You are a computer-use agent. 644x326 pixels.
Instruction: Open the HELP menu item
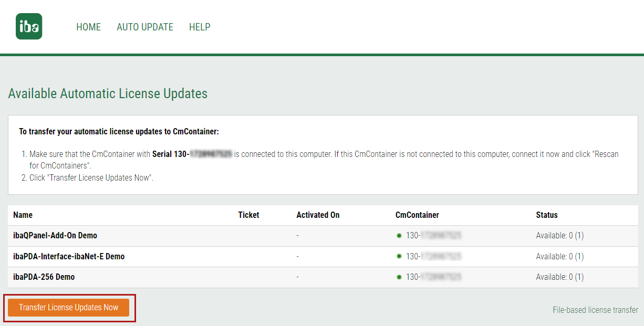200,27
